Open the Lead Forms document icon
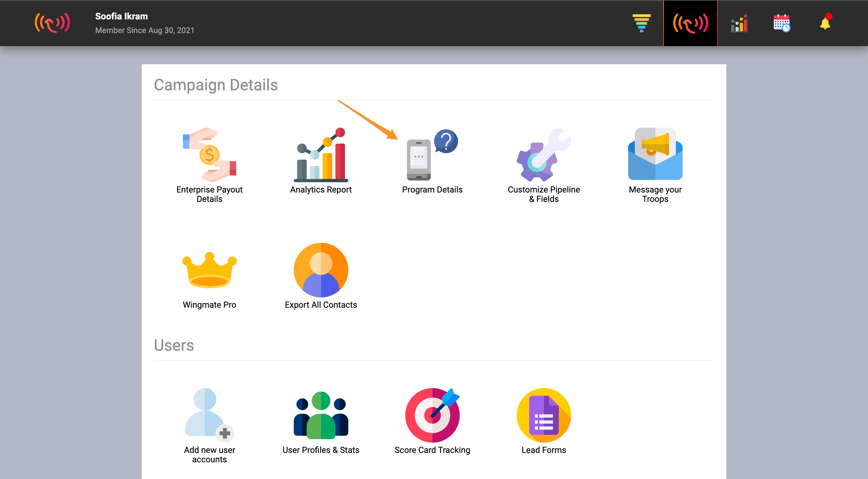 coord(544,415)
